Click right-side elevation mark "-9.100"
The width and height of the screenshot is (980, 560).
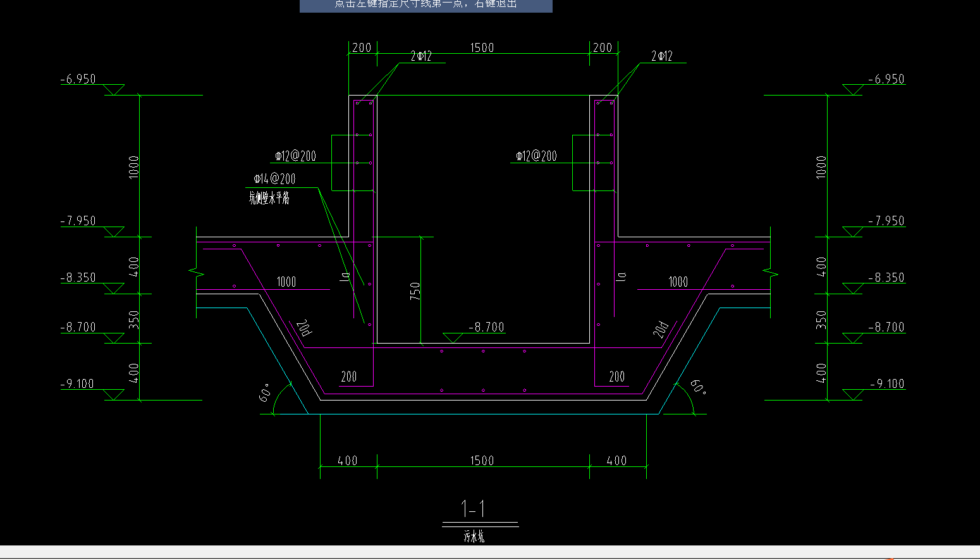point(886,383)
